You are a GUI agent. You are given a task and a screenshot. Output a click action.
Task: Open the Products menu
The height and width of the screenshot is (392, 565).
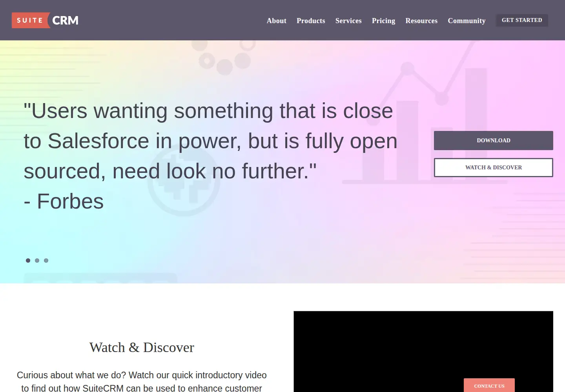tap(311, 21)
